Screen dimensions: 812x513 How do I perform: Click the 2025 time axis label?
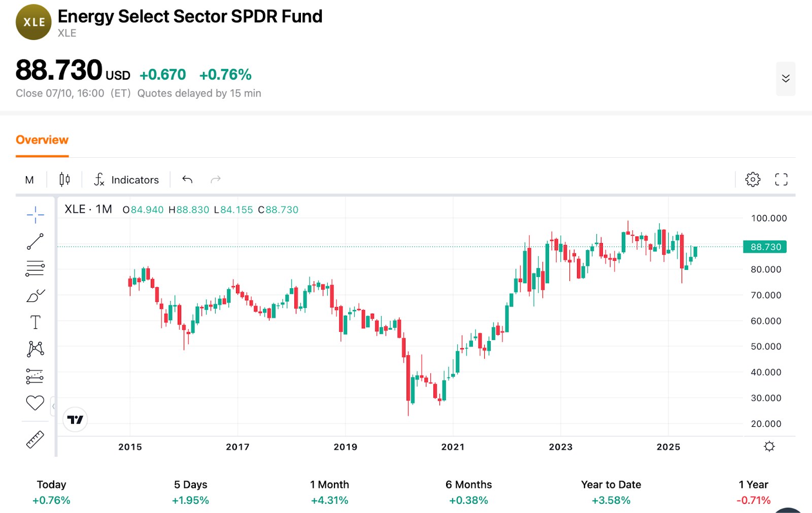668,447
